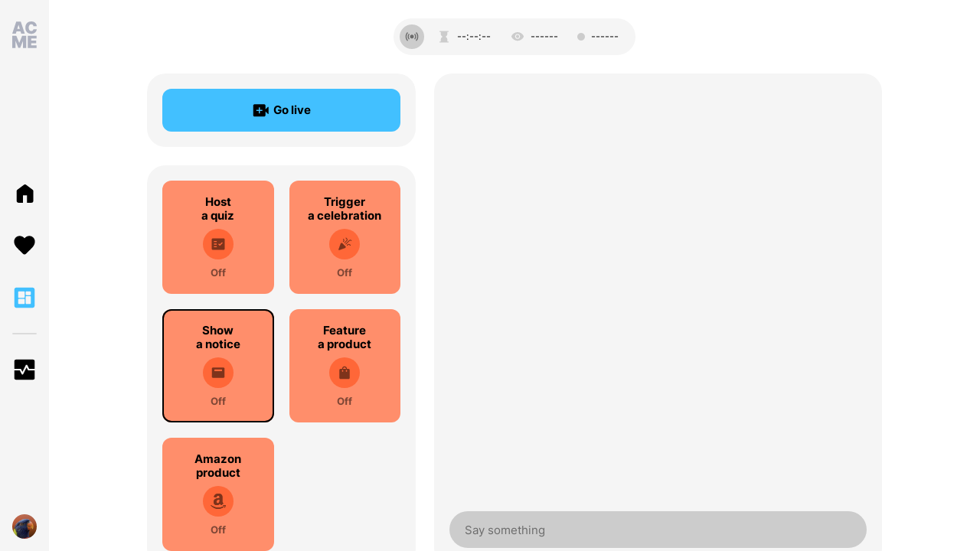Viewport: 980px width, 551px height.
Task: Open the user profile avatar
Action: [24, 527]
